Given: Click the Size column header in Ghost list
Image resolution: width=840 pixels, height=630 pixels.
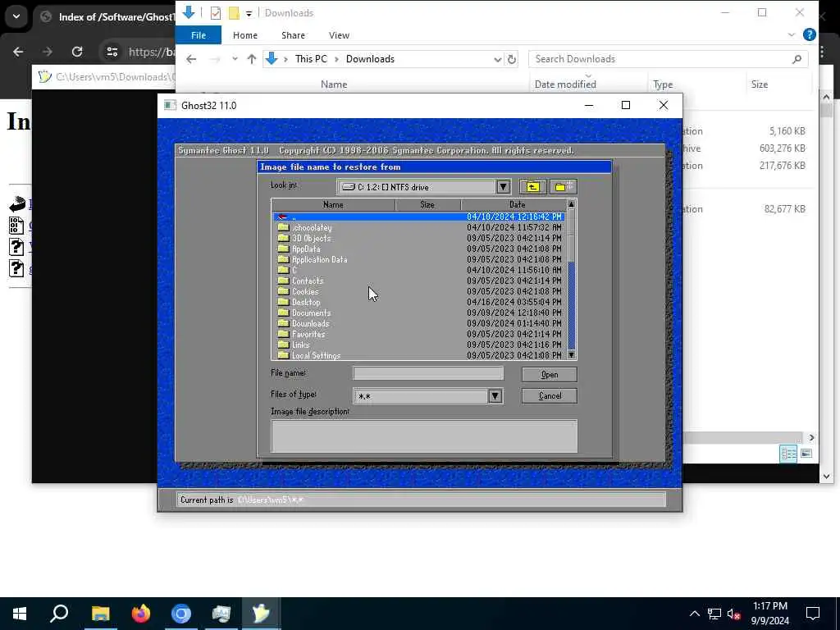Looking at the screenshot, I should coord(427,204).
